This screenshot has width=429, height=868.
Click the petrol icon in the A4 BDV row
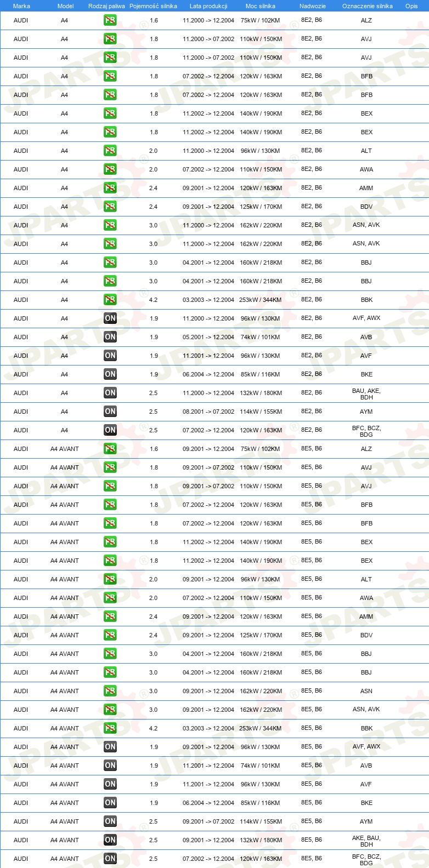110,207
